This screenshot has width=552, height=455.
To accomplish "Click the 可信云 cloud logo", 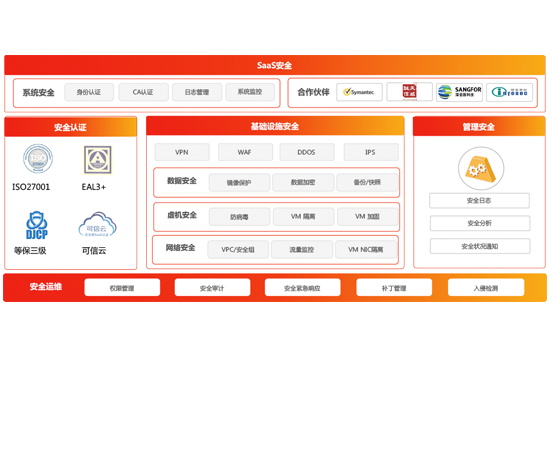I will click(x=98, y=225).
